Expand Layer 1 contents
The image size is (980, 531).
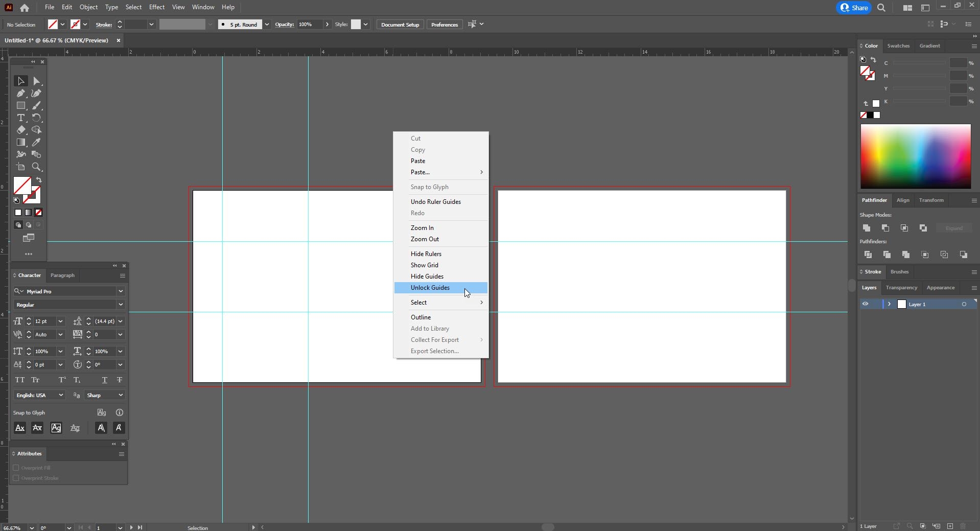(x=889, y=304)
